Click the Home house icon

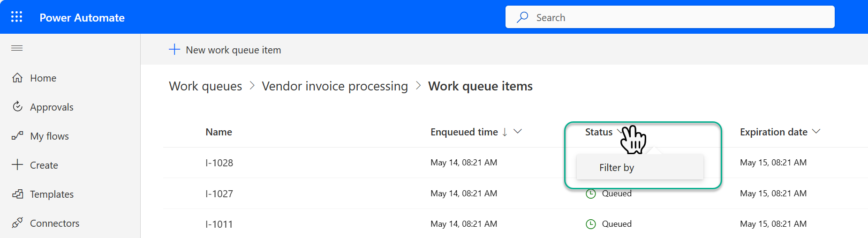[17, 78]
